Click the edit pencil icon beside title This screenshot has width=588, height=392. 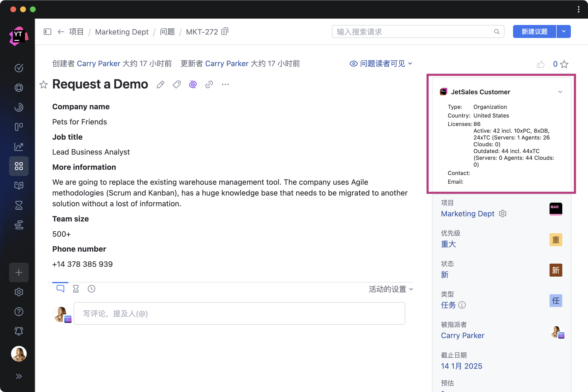[160, 85]
